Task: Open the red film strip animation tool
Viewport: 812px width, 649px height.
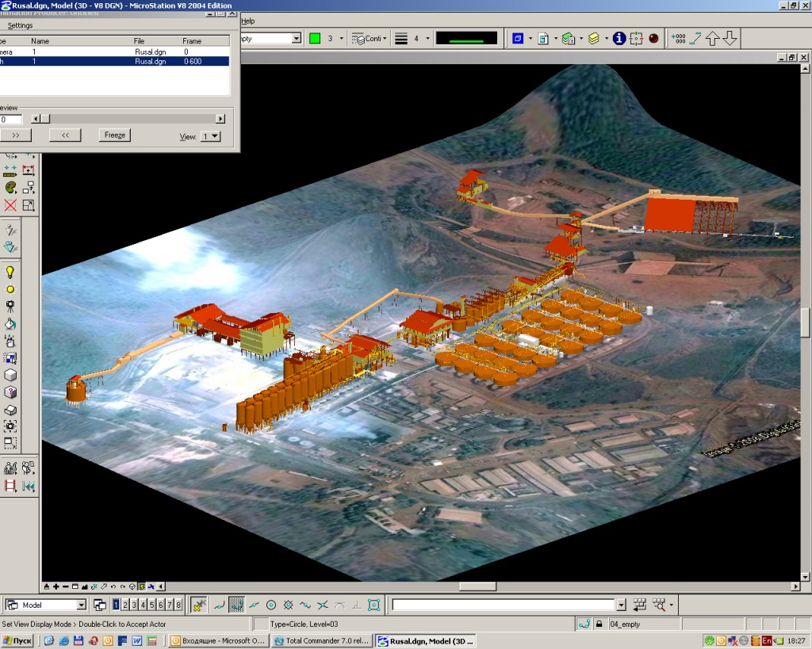Action: pyautogui.click(x=10, y=486)
